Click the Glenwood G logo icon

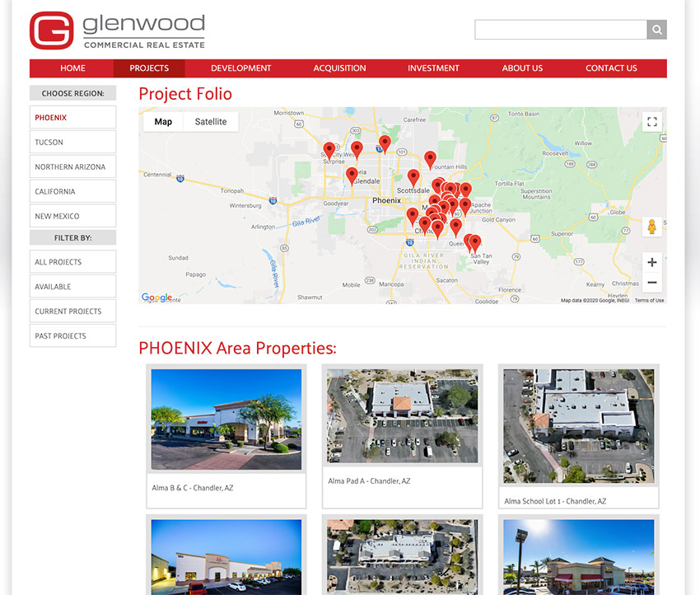point(49,29)
